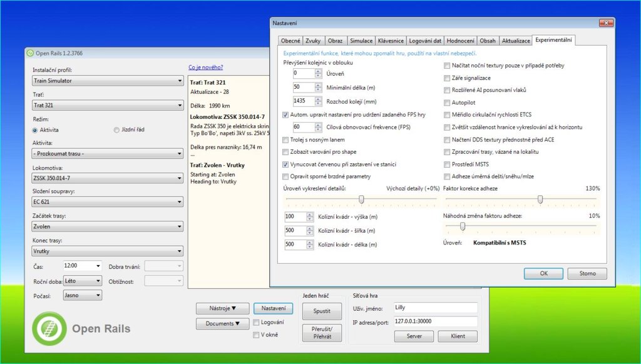The width and height of the screenshot is (641, 364).
Task: Click the Open Rails logo icon
Action: tap(49, 328)
